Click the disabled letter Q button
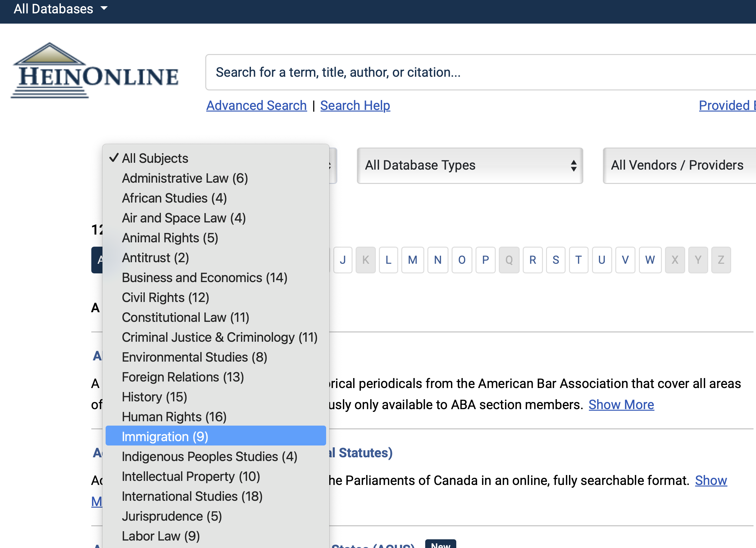The height and width of the screenshot is (548, 756). click(x=509, y=260)
